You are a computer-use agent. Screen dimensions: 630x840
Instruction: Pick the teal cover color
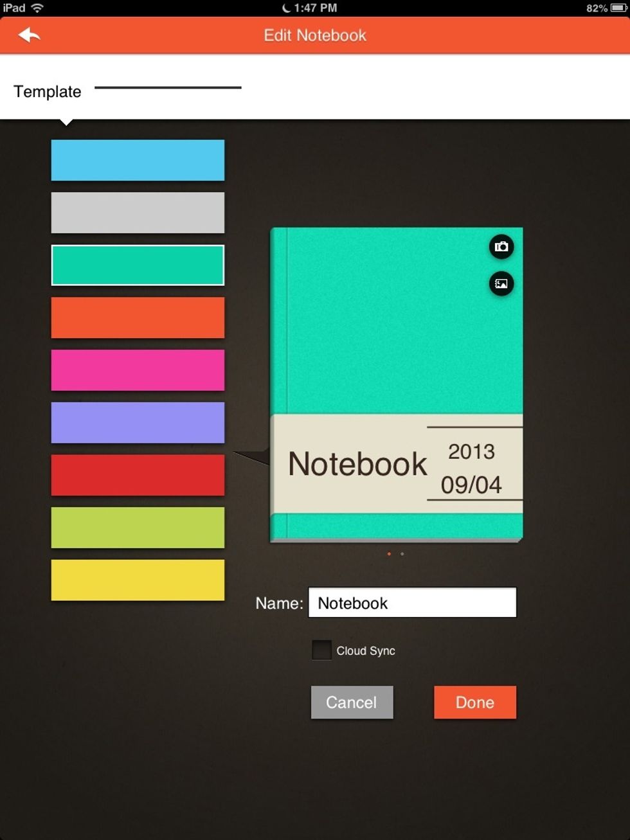(138, 265)
